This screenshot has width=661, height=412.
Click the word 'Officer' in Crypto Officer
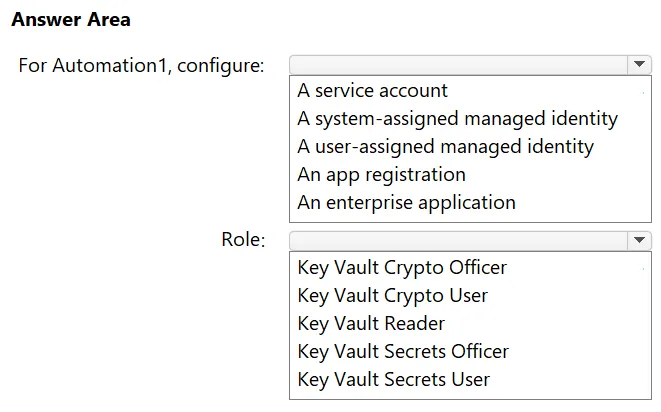click(478, 267)
